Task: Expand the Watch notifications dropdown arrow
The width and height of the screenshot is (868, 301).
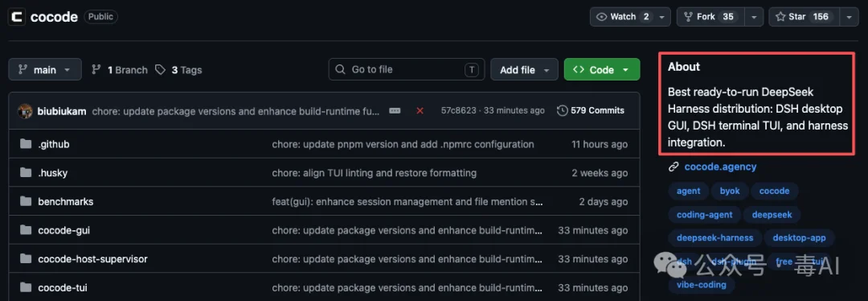Action: pos(662,17)
